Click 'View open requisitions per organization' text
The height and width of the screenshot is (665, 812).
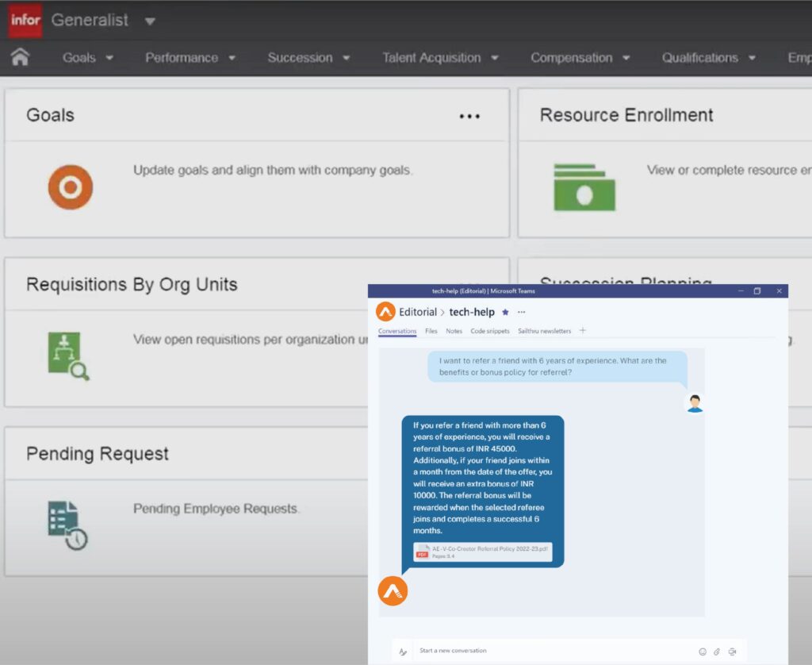tap(250, 340)
